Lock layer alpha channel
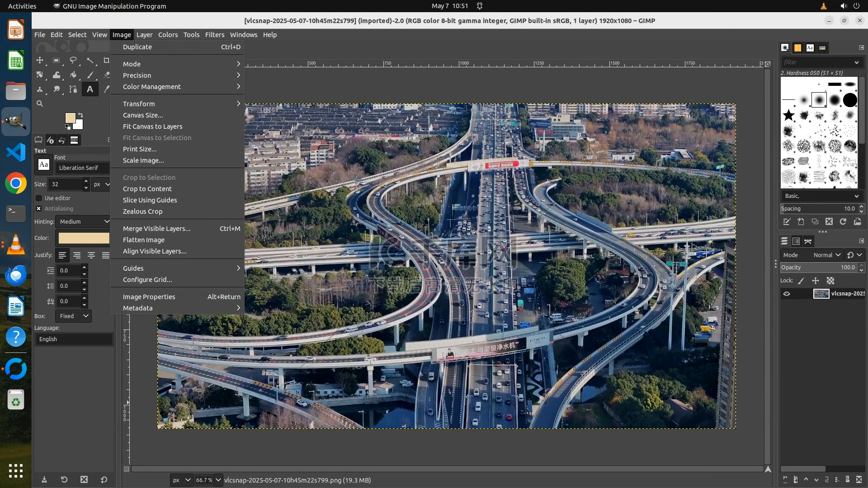The width and height of the screenshot is (868, 488). [x=830, y=281]
